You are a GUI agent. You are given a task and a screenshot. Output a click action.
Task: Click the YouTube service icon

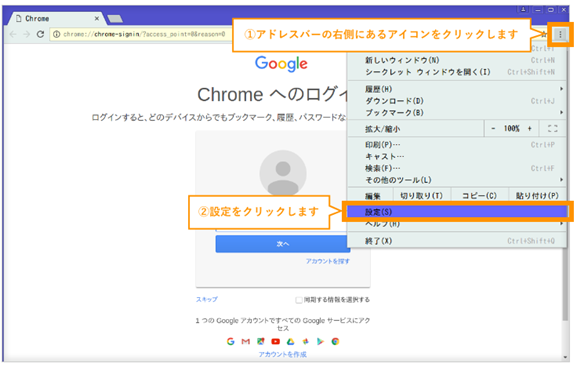(275, 342)
